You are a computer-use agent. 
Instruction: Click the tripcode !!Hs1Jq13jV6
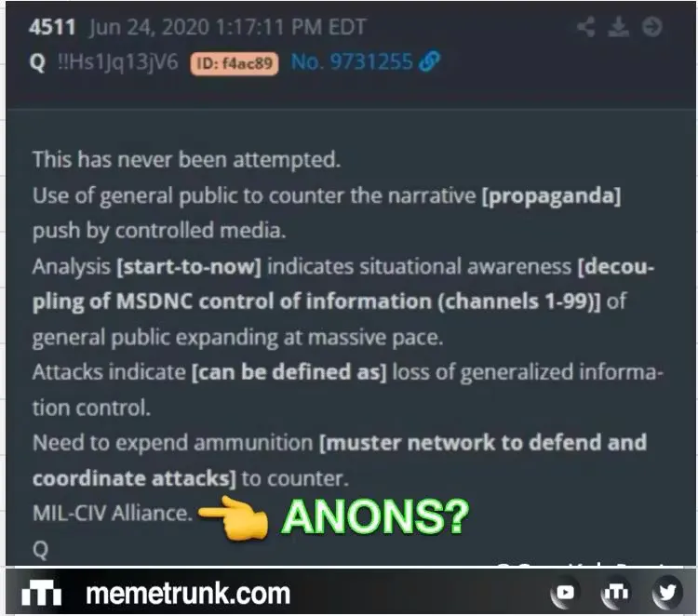coord(118,61)
